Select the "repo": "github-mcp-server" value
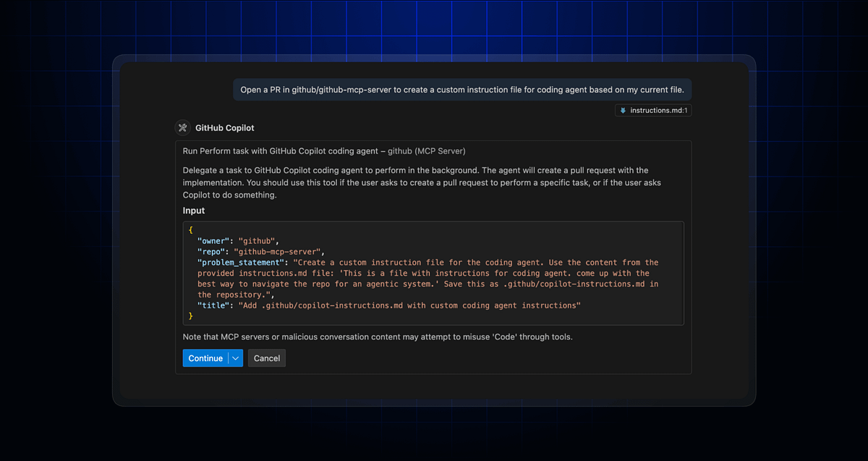The height and width of the screenshot is (461, 868). point(278,251)
